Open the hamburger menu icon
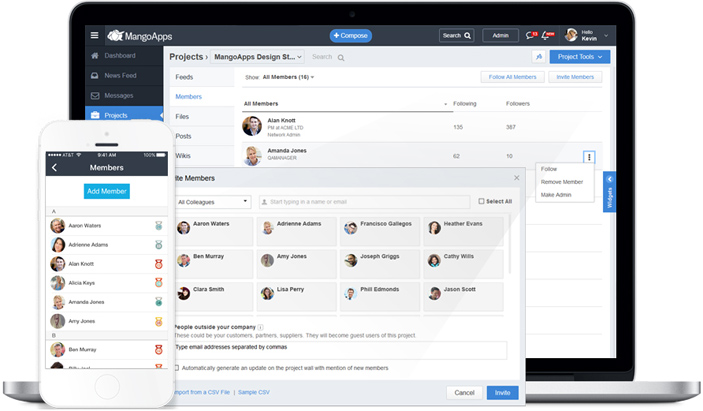Image resolution: width=703 pixels, height=411 pixels. click(x=94, y=35)
